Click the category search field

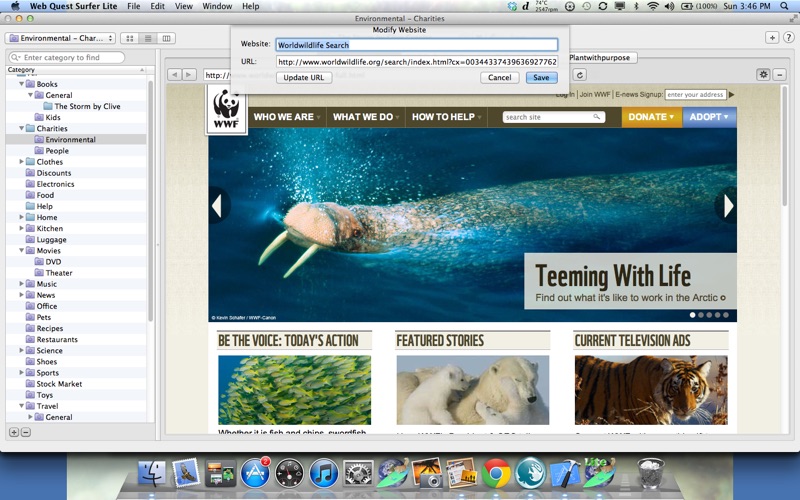tap(67, 58)
